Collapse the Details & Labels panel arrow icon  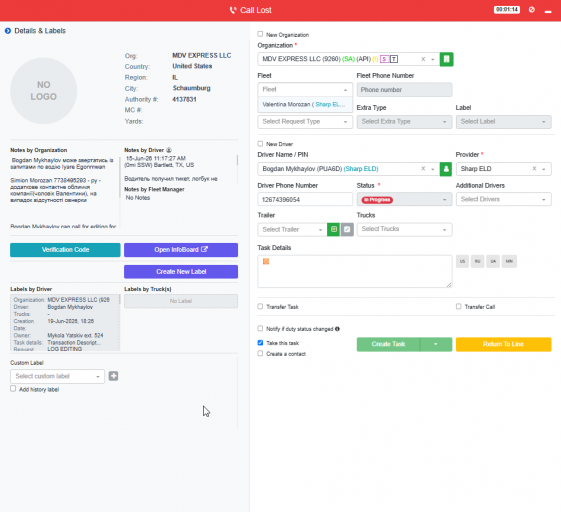tap(8, 31)
